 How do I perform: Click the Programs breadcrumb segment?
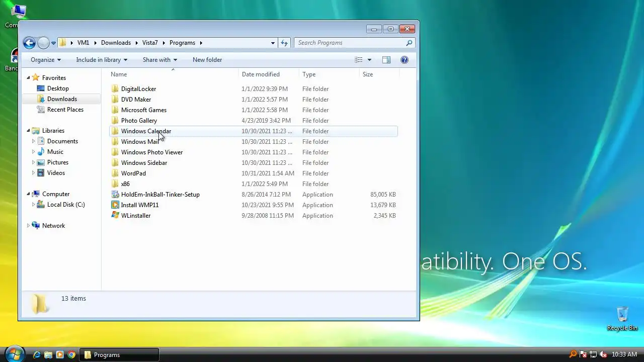[x=182, y=43]
